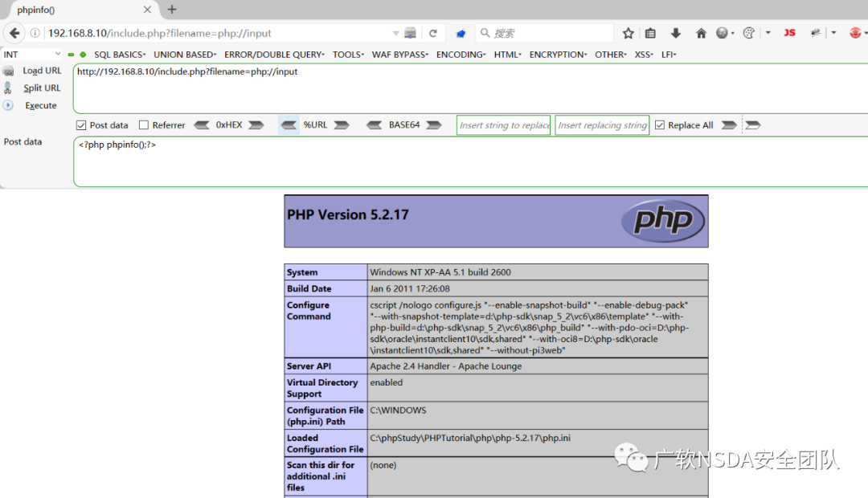Click the green plus HackBar icon
Image resolution: width=868 pixels, height=498 pixels.
(83, 55)
